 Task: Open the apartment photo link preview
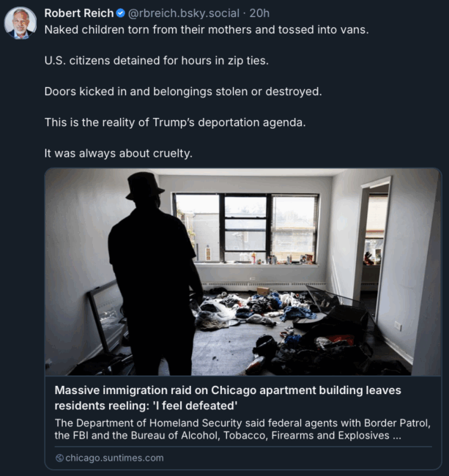point(243,272)
